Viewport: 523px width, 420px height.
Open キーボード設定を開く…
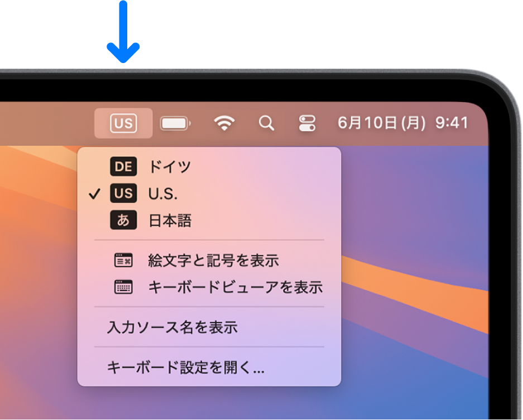(x=209, y=368)
